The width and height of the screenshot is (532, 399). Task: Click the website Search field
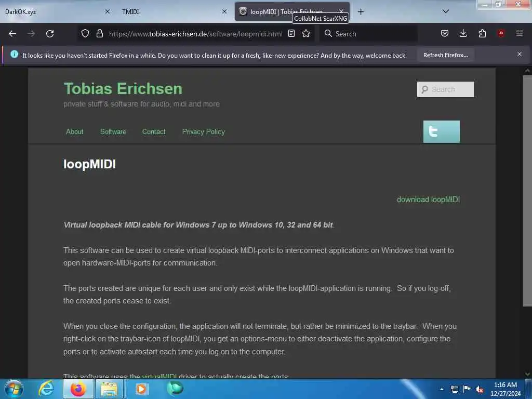(445, 89)
